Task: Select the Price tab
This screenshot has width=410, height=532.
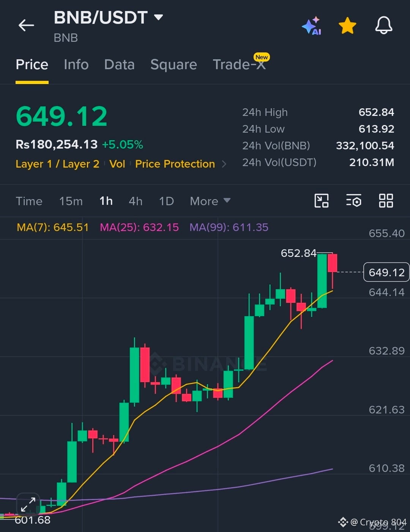Action: [32, 65]
